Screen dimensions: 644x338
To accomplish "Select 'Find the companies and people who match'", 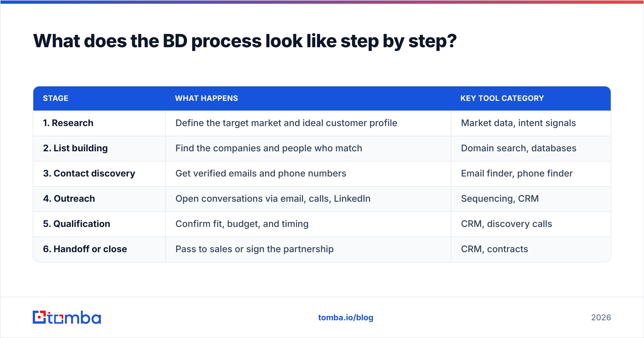I will [269, 148].
